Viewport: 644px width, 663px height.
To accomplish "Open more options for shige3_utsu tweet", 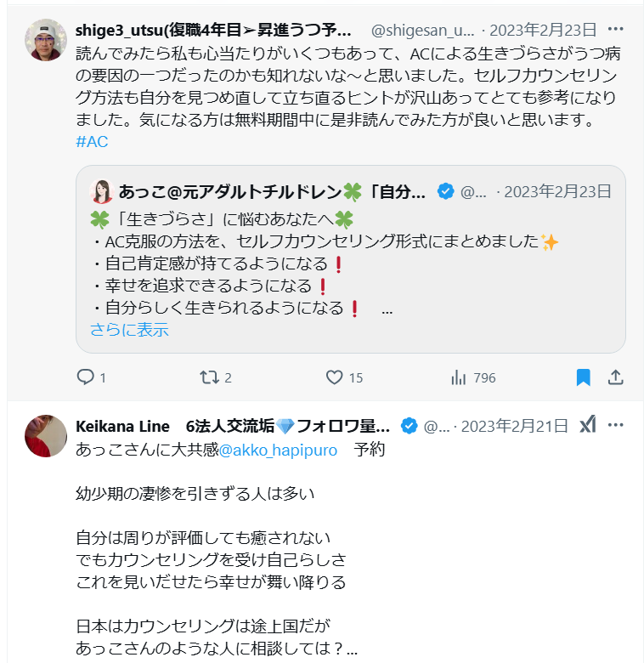I will tap(616, 30).
